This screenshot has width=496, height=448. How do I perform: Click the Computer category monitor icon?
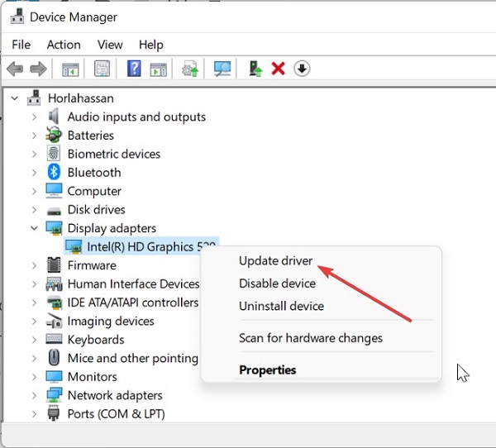[x=54, y=191]
